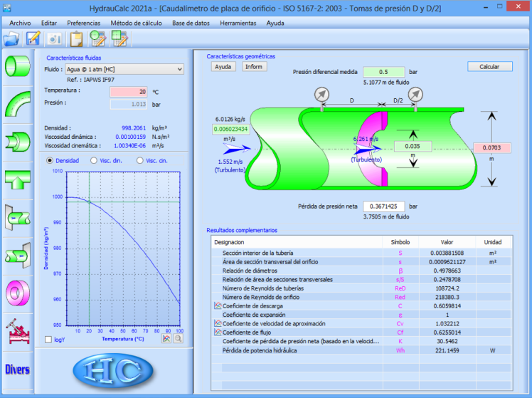Click the Inform button

tap(254, 67)
